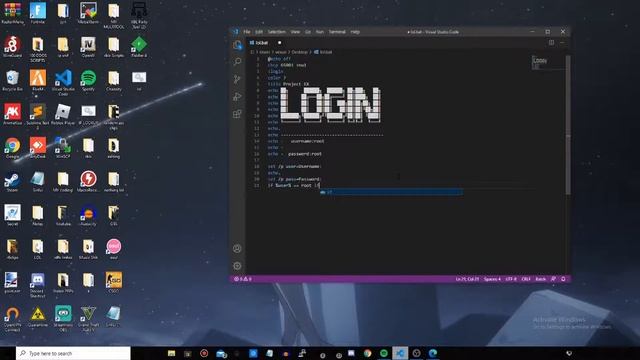The image size is (640, 360).
Task: Open Run and Debug view in VS Code
Action: [x=237, y=96]
